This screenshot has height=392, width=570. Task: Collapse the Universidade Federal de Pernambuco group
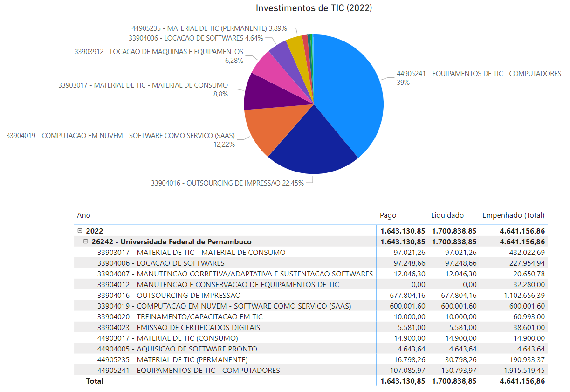click(x=86, y=241)
